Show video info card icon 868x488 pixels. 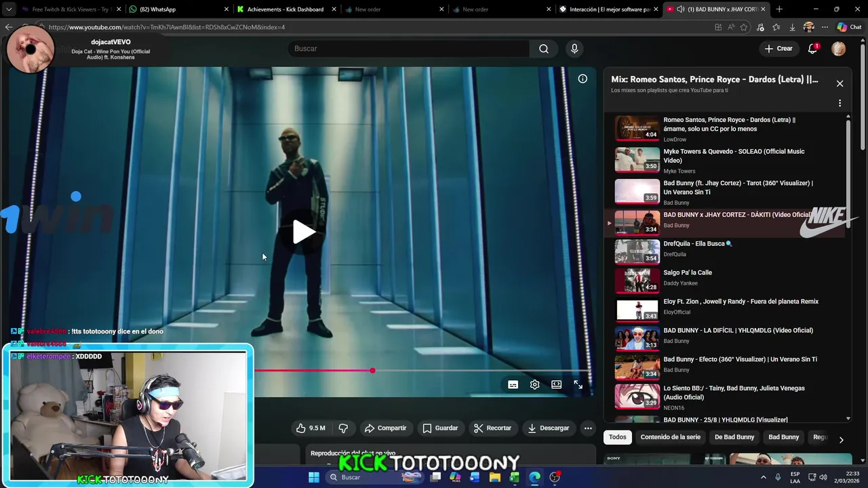(x=583, y=79)
